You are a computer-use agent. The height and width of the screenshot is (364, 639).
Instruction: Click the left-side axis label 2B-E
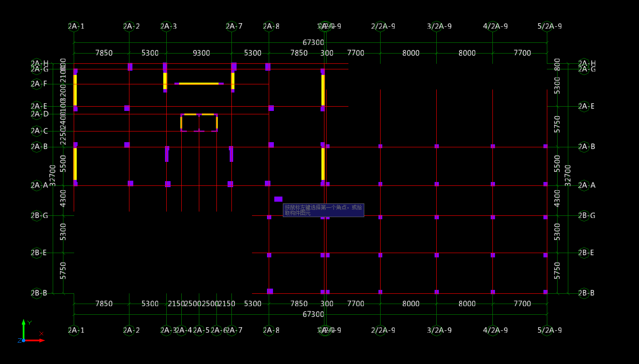point(39,253)
